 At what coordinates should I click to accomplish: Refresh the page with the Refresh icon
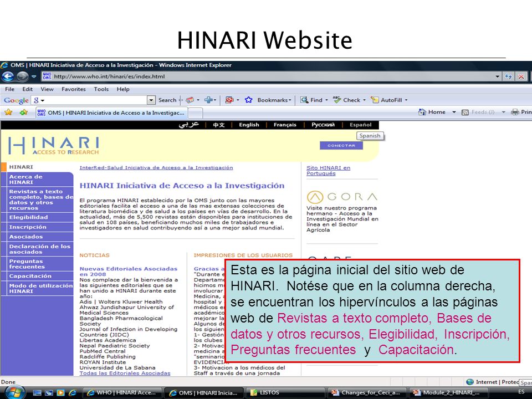click(508, 76)
